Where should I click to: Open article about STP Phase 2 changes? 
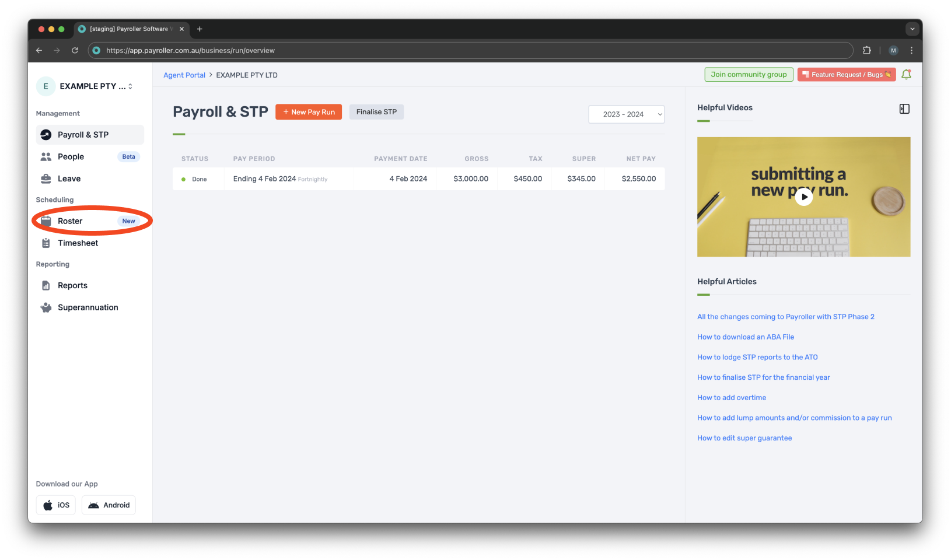[x=786, y=317]
